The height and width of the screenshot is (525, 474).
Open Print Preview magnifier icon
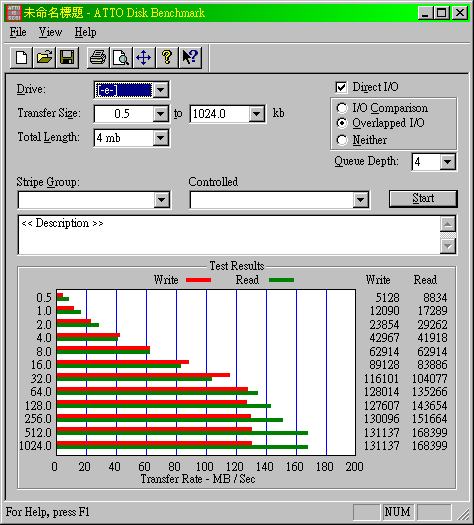click(x=121, y=58)
